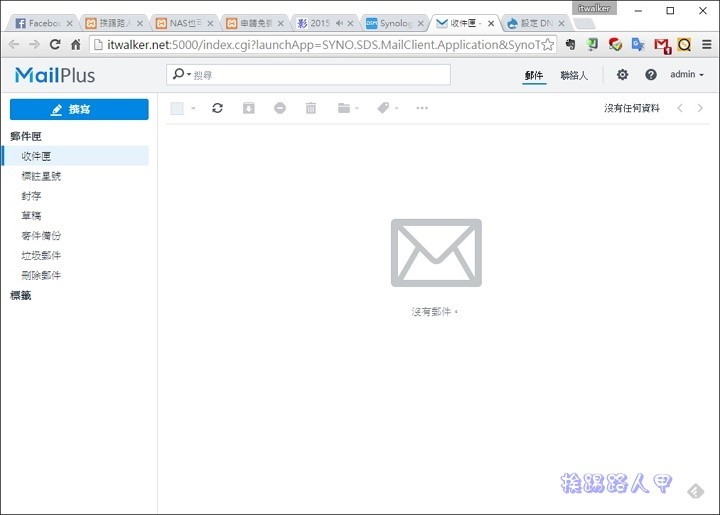Image resolution: width=720 pixels, height=515 pixels.
Task: Open the MailPlus settings gear
Action: 622,75
